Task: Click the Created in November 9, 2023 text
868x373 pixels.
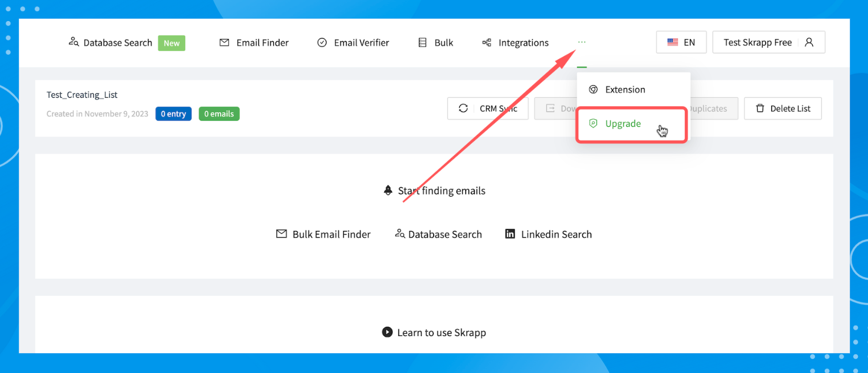Action: click(x=97, y=114)
